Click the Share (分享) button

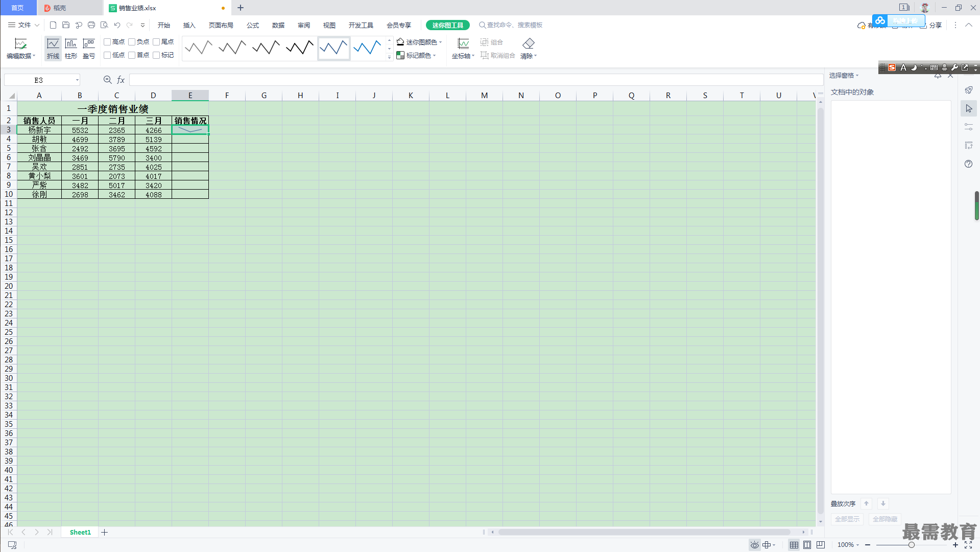pyautogui.click(x=930, y=25)
